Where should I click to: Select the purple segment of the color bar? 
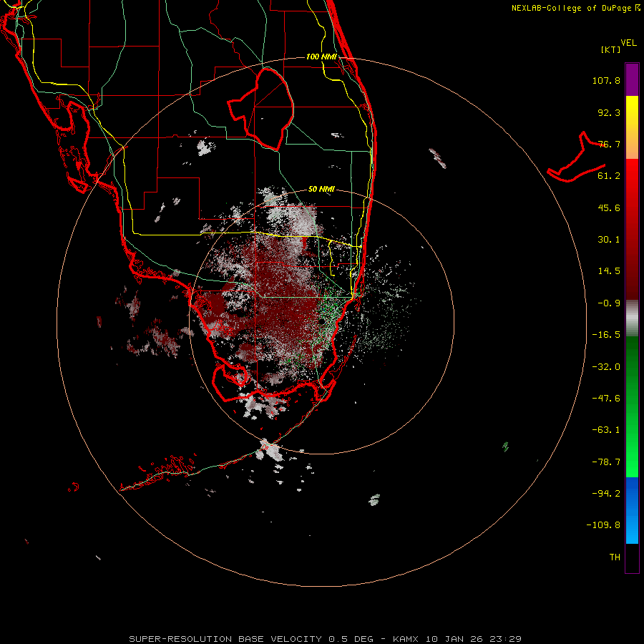[x=632, y=79]
